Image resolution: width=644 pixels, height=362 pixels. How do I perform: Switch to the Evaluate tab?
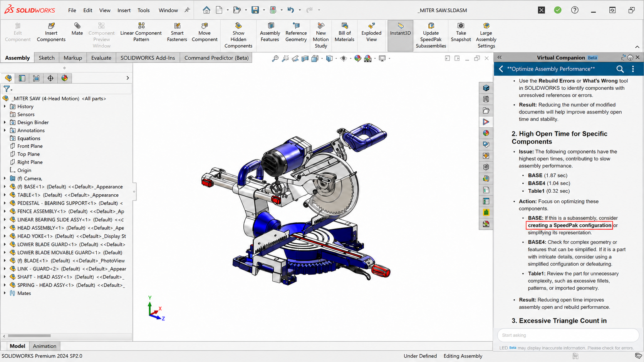click(x=101, y=58)
